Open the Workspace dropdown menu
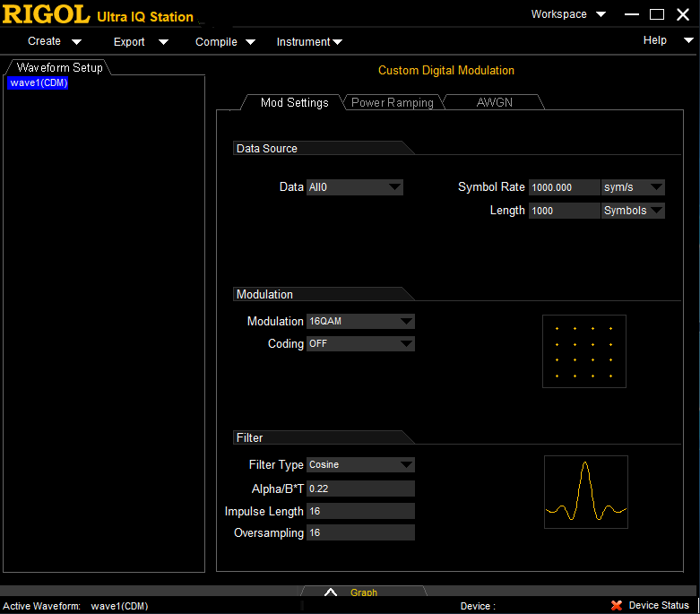700x614 pixels. (x=568, y=14)
